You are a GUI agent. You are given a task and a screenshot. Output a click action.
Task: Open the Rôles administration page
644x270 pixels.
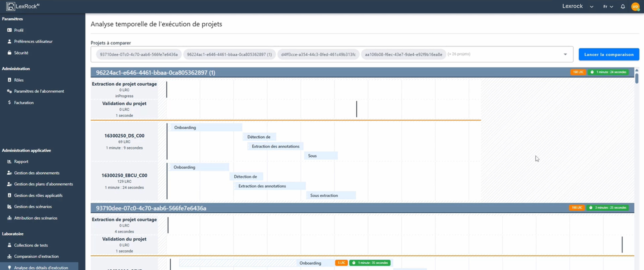coord(19,80)
